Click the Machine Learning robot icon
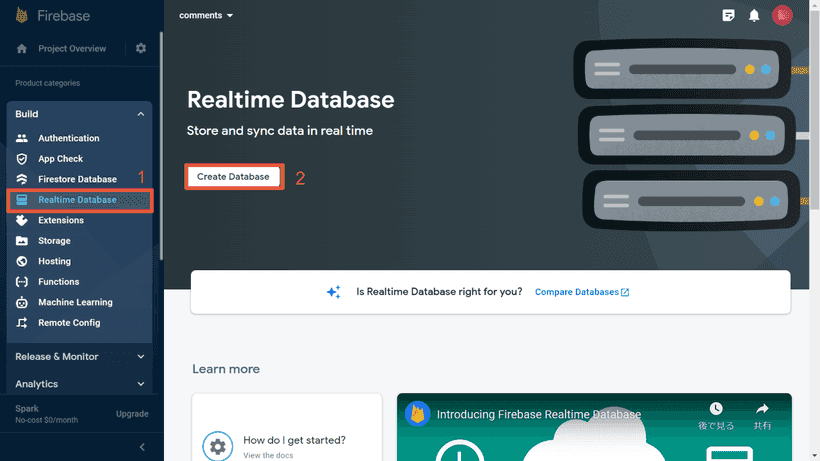Viewport: 820px width, 461px height. (x=21, y=302)
